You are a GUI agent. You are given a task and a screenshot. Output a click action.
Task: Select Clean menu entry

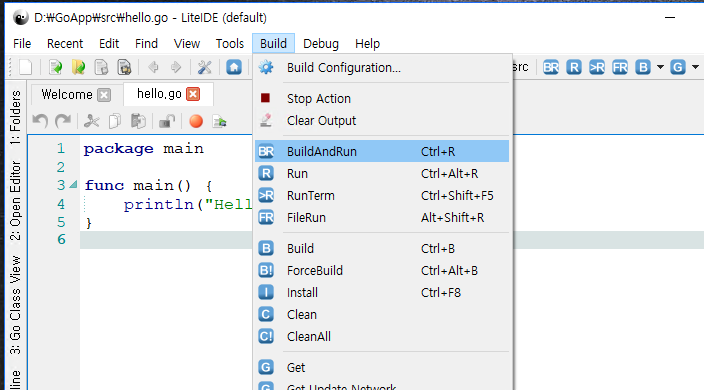pos(382,315)
